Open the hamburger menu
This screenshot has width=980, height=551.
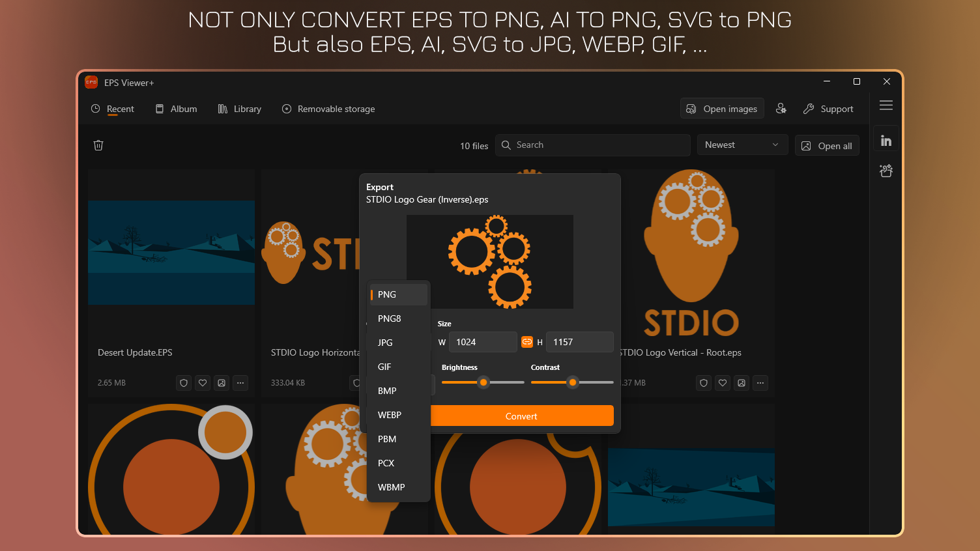point(886,106)
